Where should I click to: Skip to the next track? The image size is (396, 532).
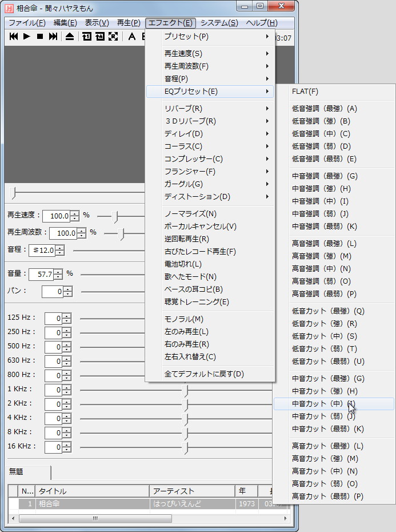tap(53, 37)
